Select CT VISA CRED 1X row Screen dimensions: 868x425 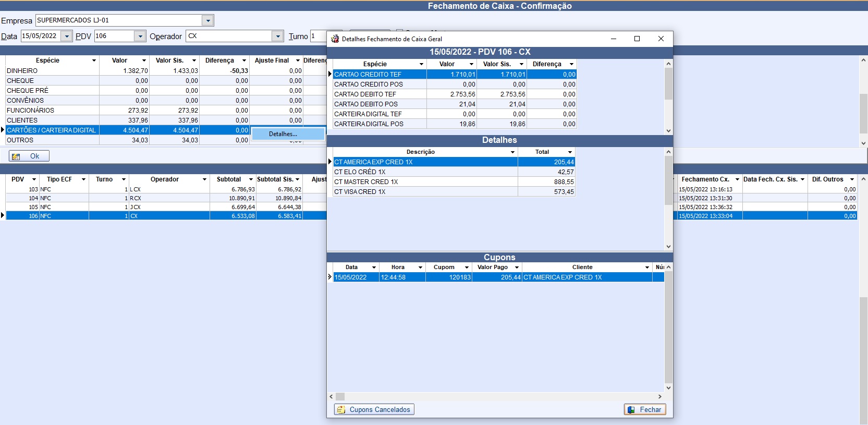(x=454, y=192)
